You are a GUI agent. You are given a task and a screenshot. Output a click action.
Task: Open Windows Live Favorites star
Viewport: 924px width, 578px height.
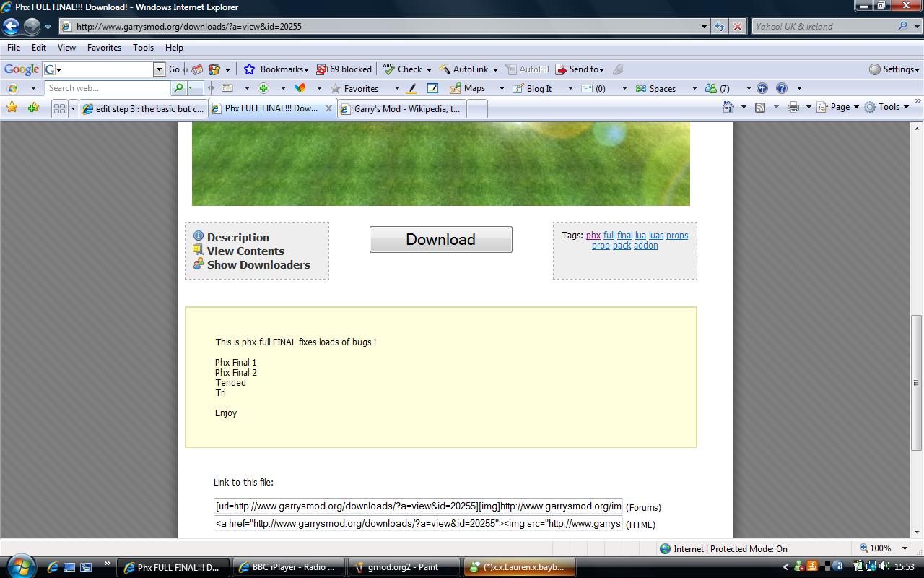[336, 88]
